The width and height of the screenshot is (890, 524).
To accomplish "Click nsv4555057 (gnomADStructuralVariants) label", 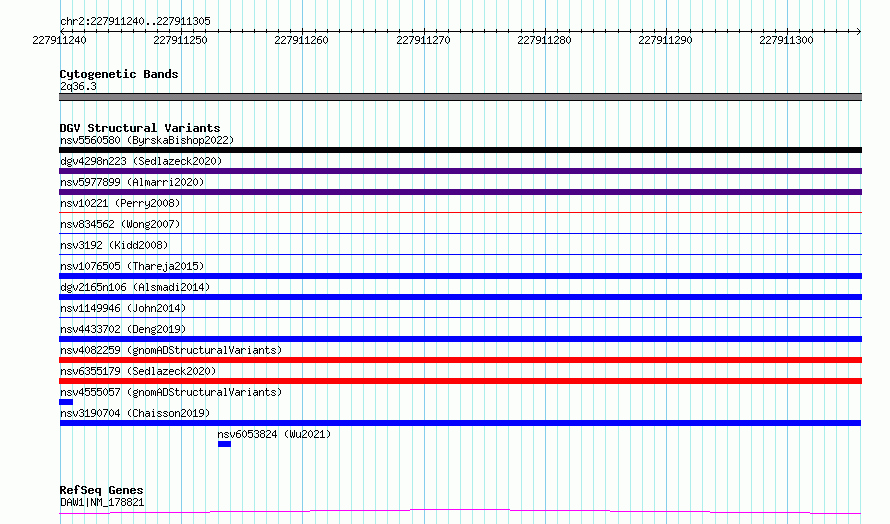I will (x=171, y=392).
